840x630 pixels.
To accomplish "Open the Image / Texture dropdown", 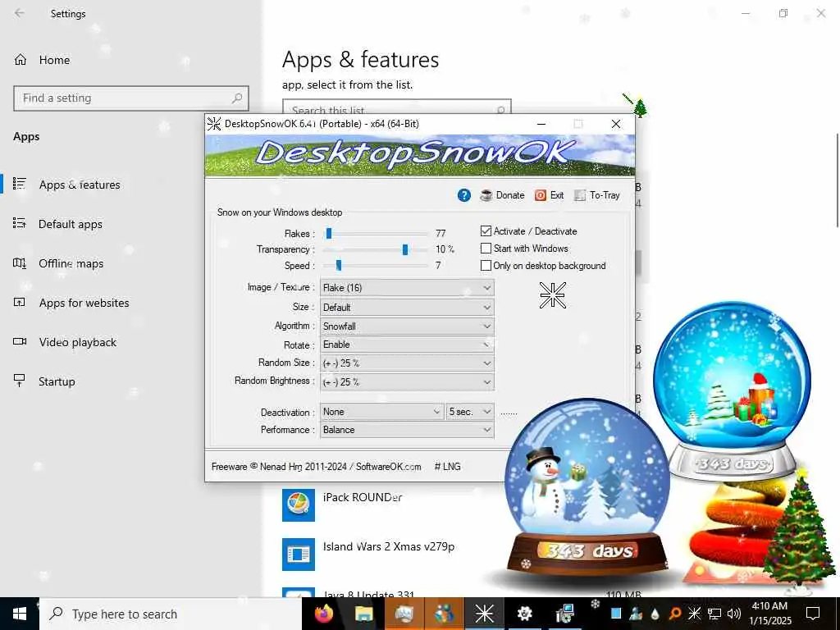I will click(407, 288).
